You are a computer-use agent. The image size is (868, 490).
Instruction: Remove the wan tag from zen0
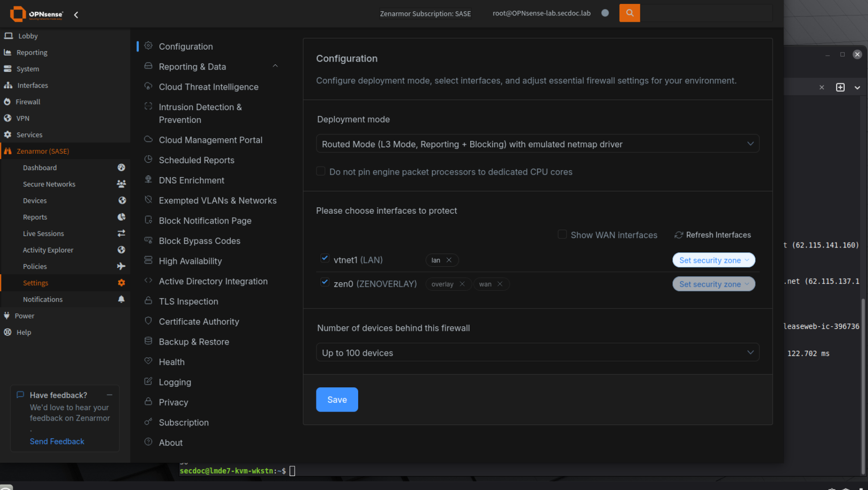[500, 284]
